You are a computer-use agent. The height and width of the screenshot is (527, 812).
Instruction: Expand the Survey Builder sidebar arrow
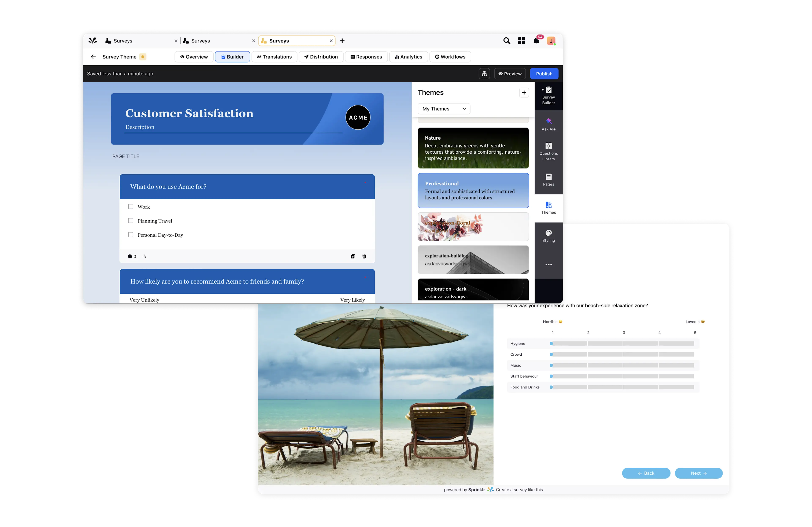coord(542,90)
